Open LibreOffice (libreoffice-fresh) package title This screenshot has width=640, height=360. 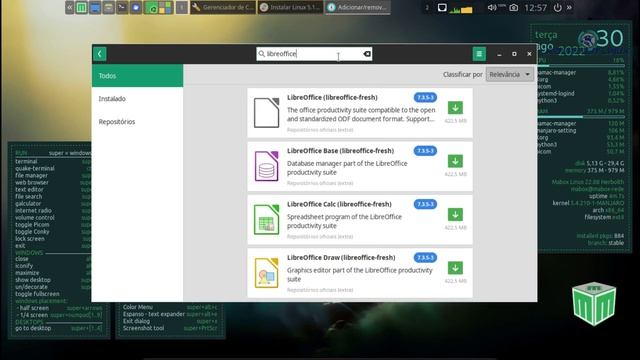point(332,97)
